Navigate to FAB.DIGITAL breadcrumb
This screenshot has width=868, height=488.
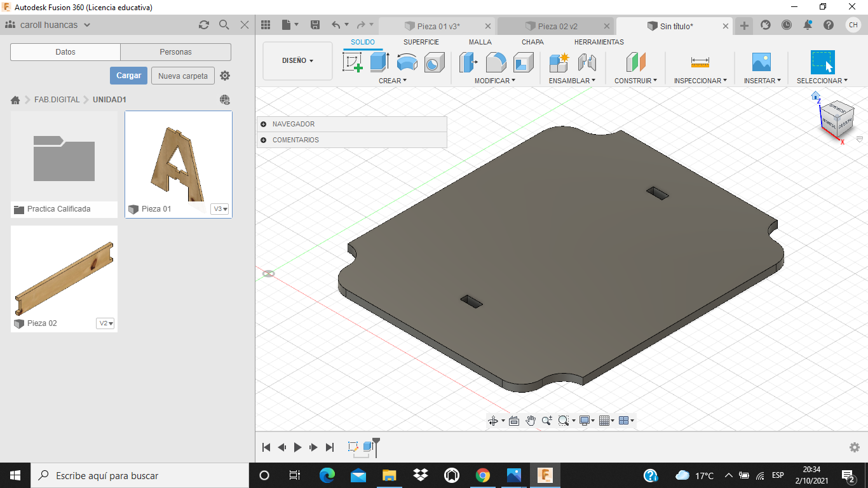click(x=57, y=100)
